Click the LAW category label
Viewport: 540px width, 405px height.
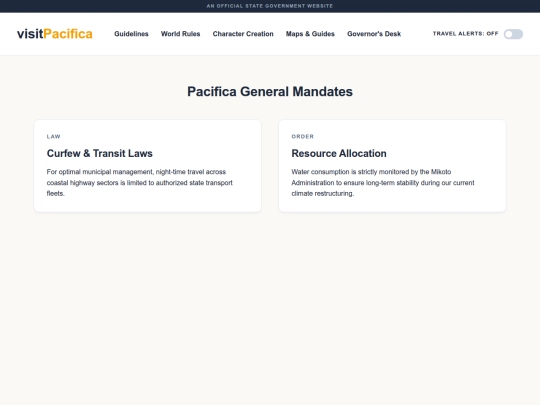pyautogui.click(x=53, y=136)
